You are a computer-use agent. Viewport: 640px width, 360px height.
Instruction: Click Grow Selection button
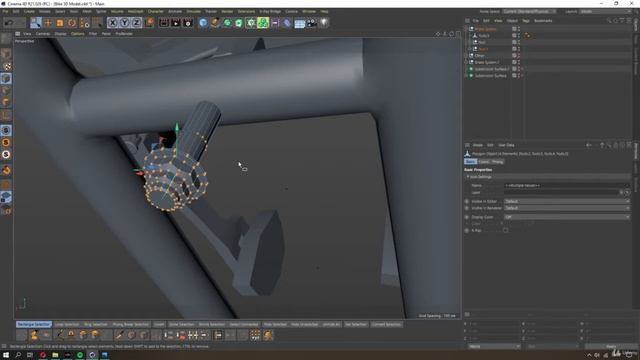(182, 324)
